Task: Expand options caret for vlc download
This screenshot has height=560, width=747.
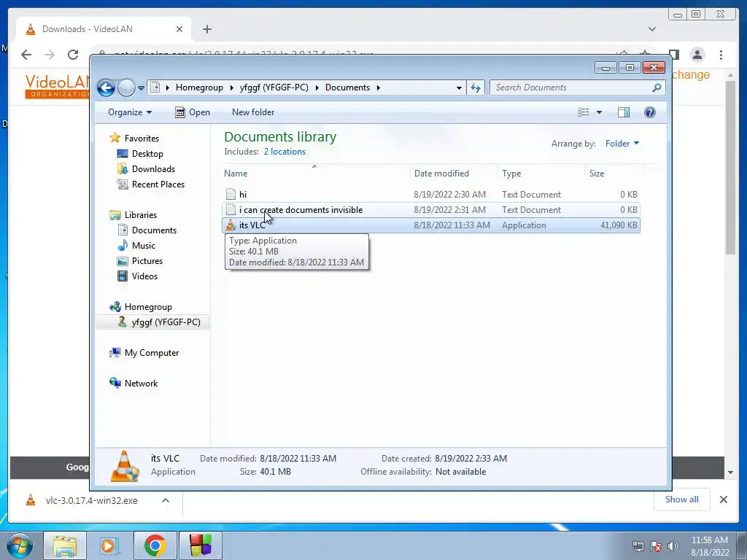Action: tap(166, 500)
